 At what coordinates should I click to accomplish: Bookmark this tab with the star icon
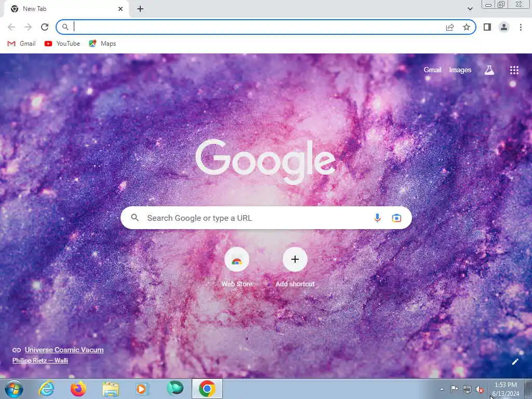coord(467,27)
